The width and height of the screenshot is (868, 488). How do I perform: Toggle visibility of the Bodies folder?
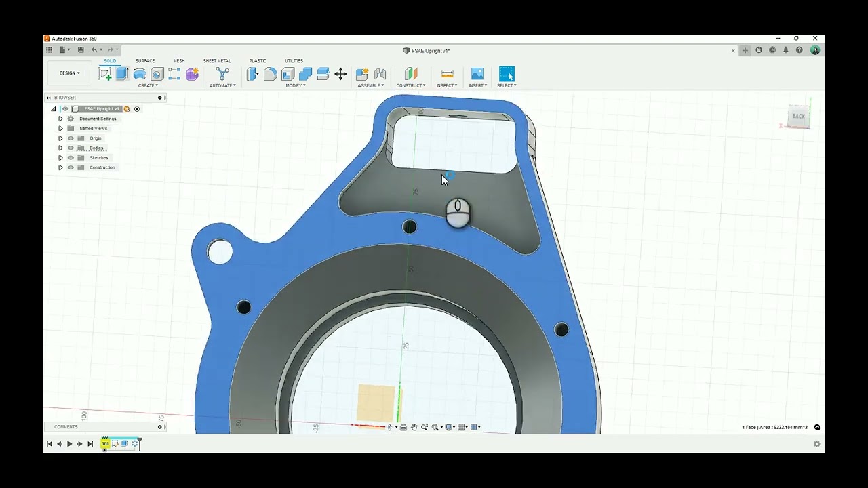(71, 148)
